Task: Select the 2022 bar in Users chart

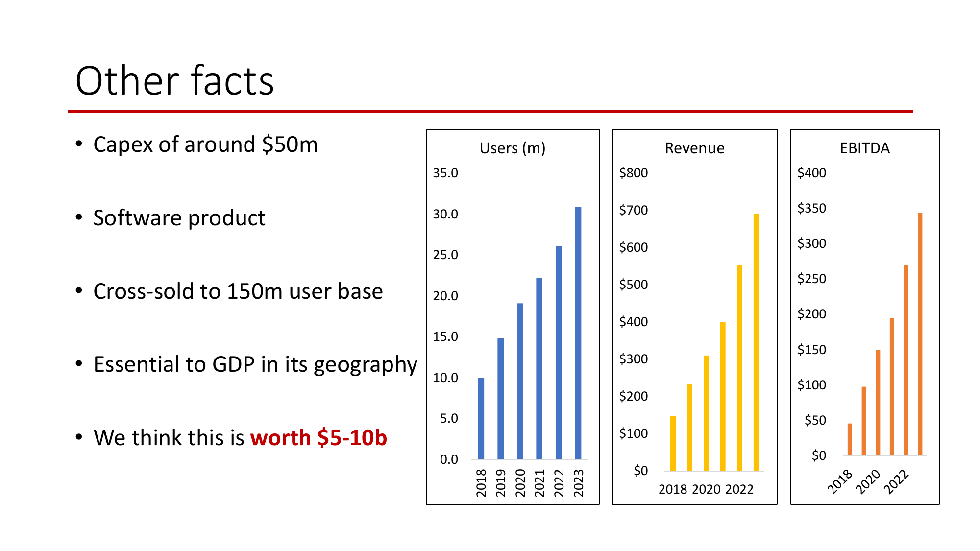Action: [x=559, y=353]
